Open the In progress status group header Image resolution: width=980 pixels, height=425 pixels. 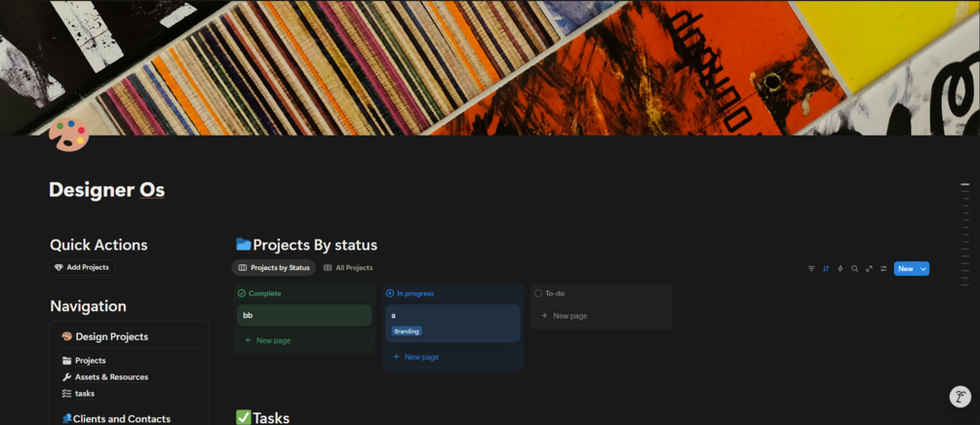click(410, 293)
